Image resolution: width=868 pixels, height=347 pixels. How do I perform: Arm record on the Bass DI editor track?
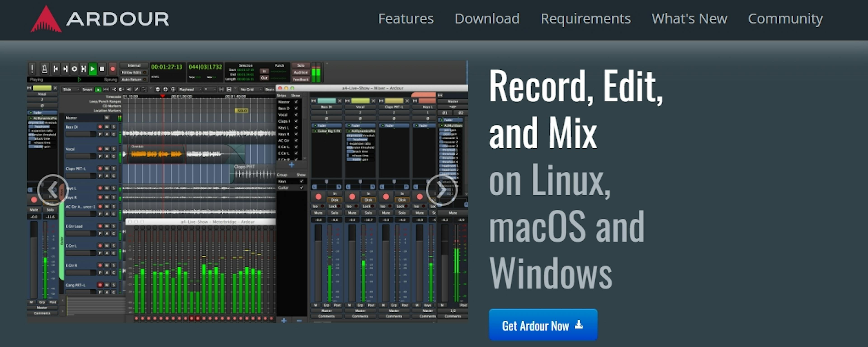point(100,127)
